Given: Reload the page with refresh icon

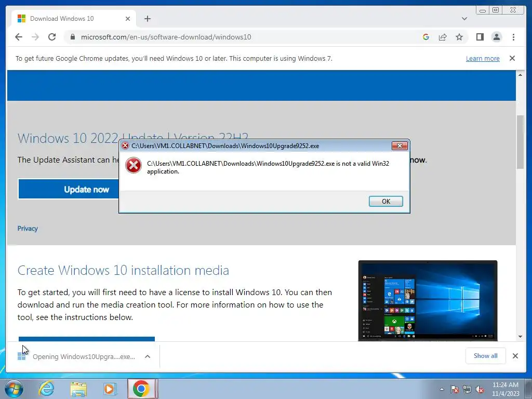Looking at the screenshot, I should pos(52,37).
